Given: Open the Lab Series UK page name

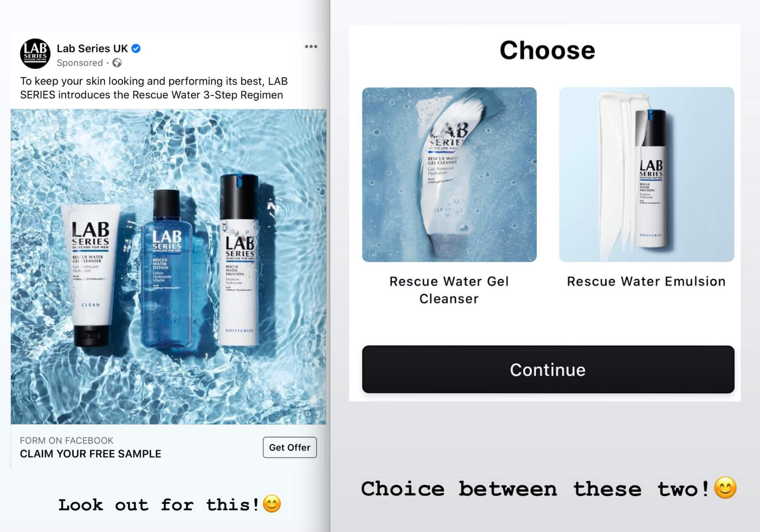Looking at the screenshot, I should tap(92, 49).
